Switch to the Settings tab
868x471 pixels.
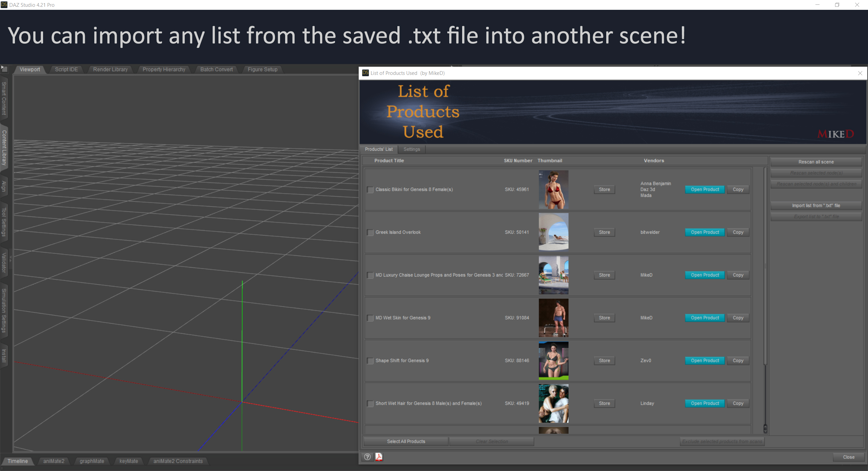[x=412, y=149]
